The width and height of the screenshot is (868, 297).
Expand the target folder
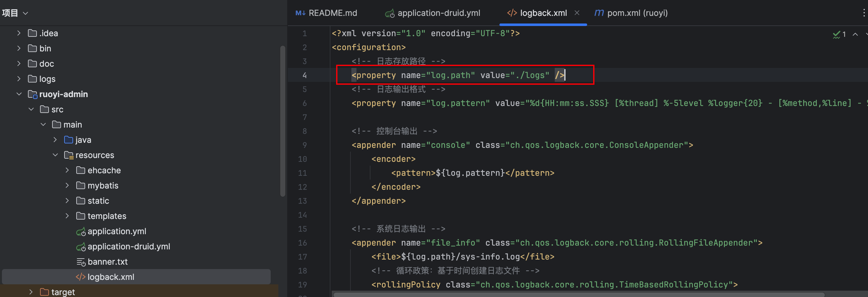click(31, 292)
